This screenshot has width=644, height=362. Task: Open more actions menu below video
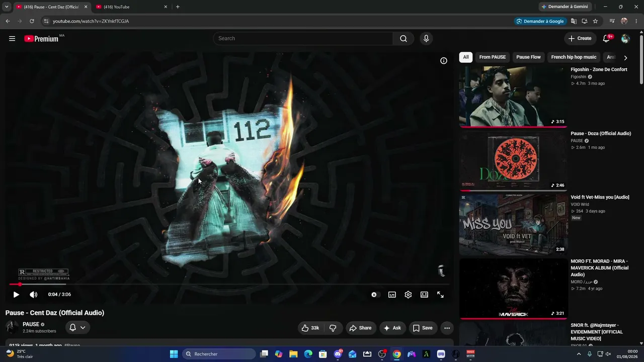[x=447, y=328]
